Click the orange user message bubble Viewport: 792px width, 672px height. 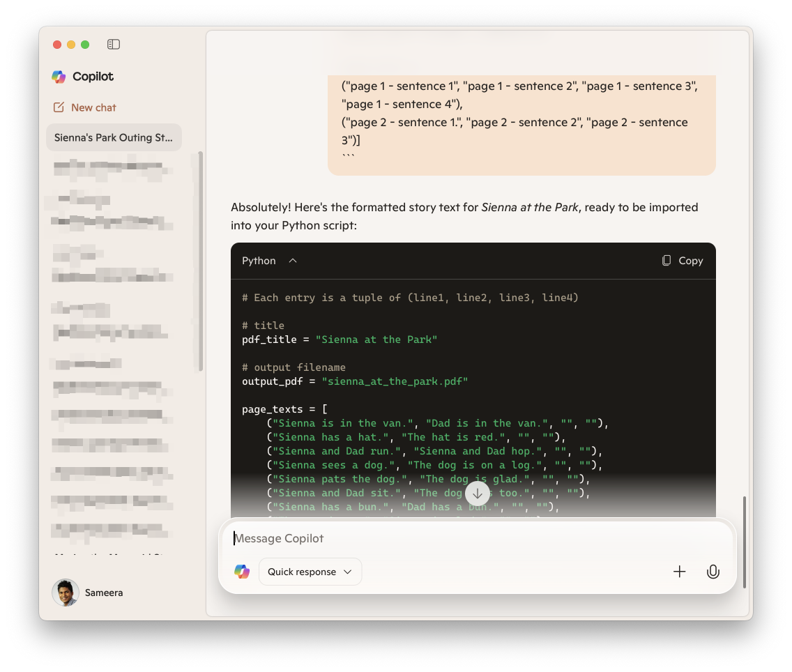pyautogui.click(x=521, y=125)
